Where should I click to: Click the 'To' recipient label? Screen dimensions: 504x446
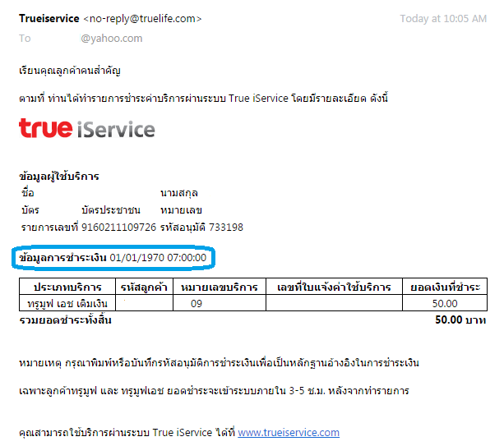point(25,39)
